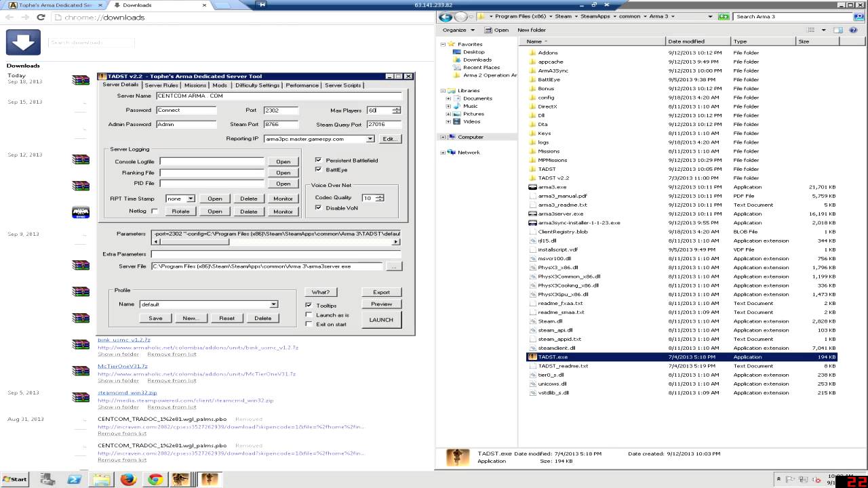Click Chrome's back arrow button

pyautogui.click(x=10, y=17)
